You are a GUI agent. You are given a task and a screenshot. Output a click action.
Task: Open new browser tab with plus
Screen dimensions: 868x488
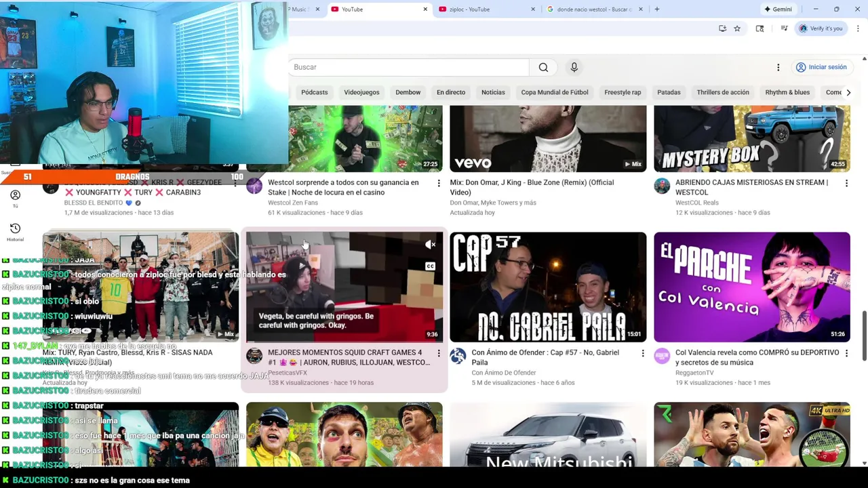click(656, 9)
